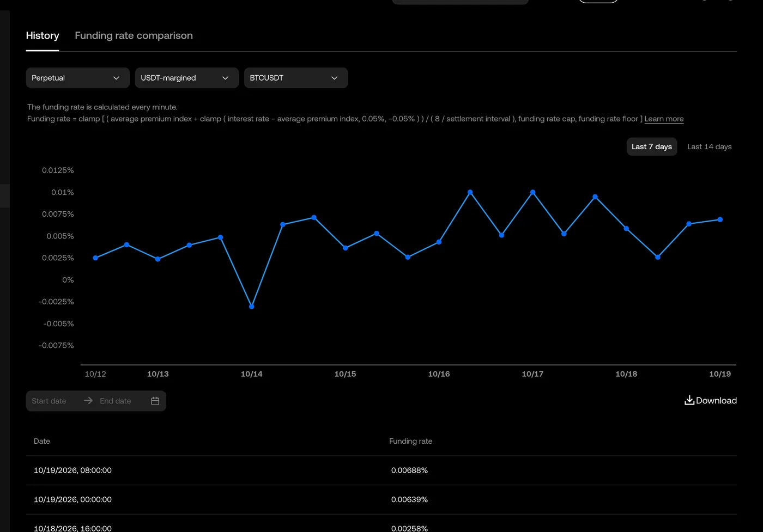Select the 0.0125% y-axis label

(58, 170)
